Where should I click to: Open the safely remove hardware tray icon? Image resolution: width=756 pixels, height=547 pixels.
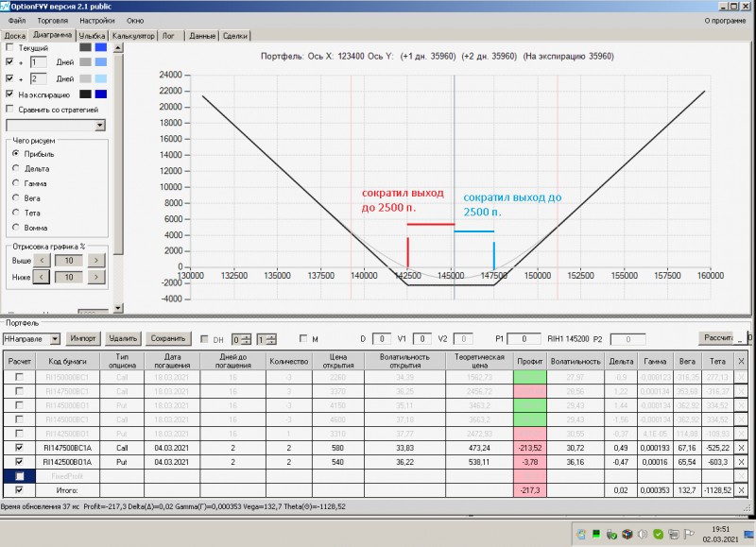coord(611,534)
